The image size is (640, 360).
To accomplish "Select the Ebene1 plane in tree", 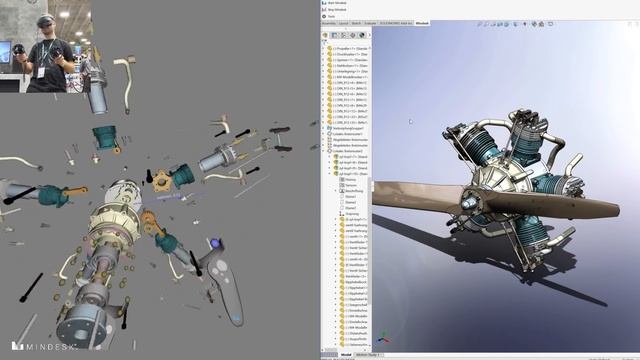I will [351, 197].
